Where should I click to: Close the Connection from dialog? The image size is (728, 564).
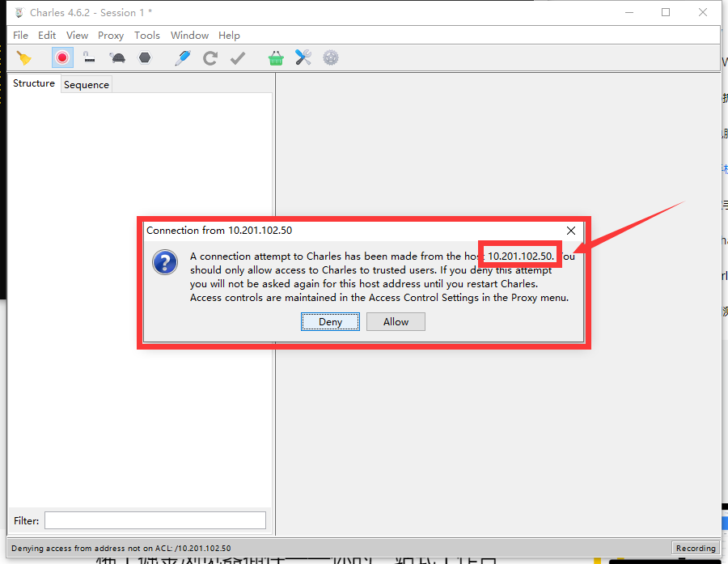click(x=571, y=231)
